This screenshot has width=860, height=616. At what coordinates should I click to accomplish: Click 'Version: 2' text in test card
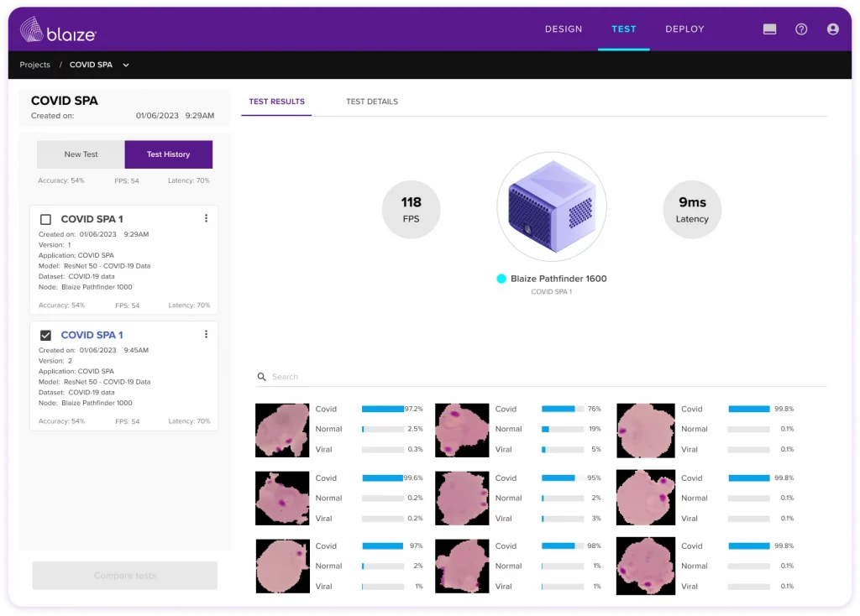click(55, 361)
